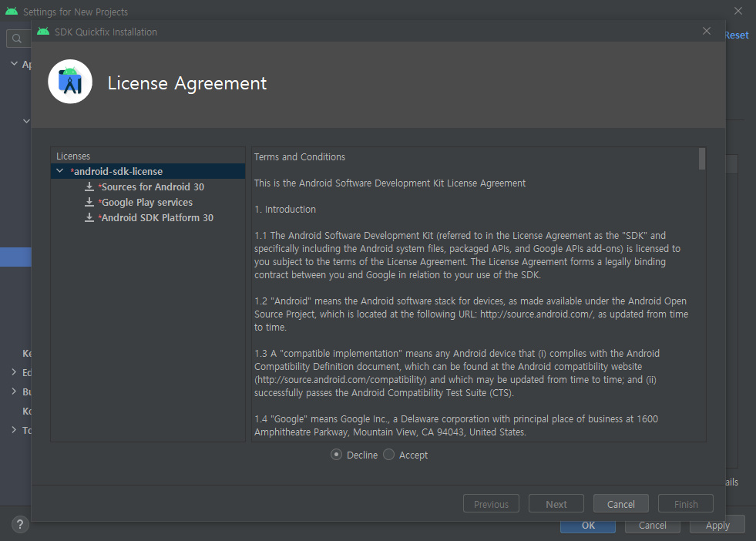Click Cancel in SDK Quickfix Installation dialog
756x541 pixels.
[x=620, y=504]
